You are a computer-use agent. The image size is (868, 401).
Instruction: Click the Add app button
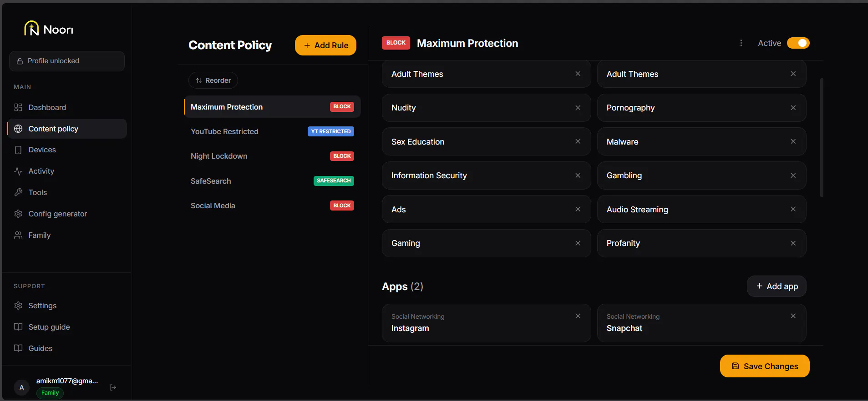pyautogui.click(x=777, y=286)
